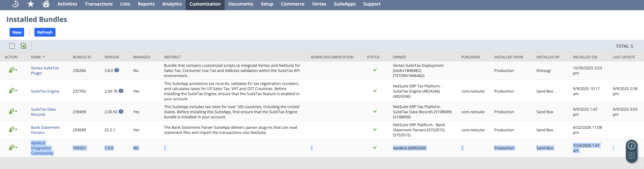Click owner text Apideck (6890269)
The height and width of the screenshot is (169, 644).
(x=409, y=148)
